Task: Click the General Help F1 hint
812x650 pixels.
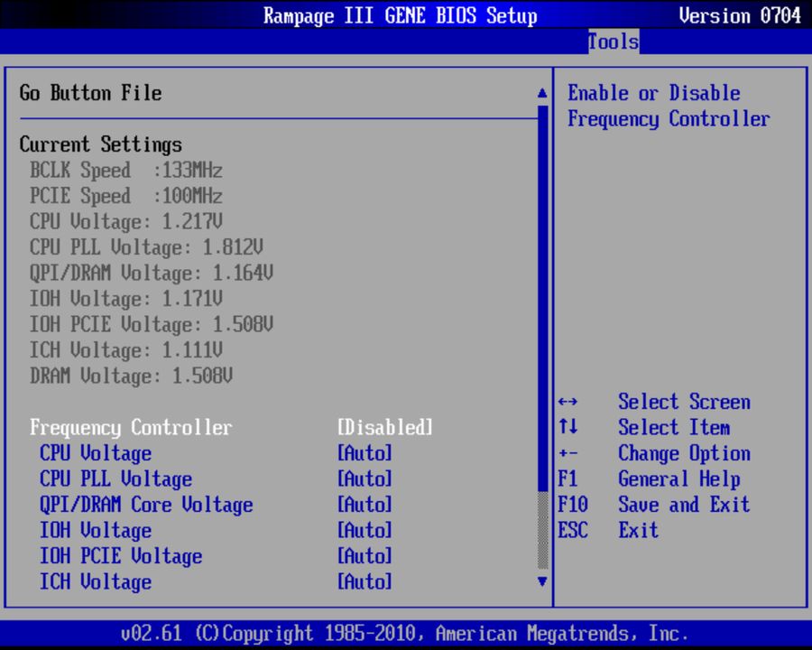Action: 678,479
